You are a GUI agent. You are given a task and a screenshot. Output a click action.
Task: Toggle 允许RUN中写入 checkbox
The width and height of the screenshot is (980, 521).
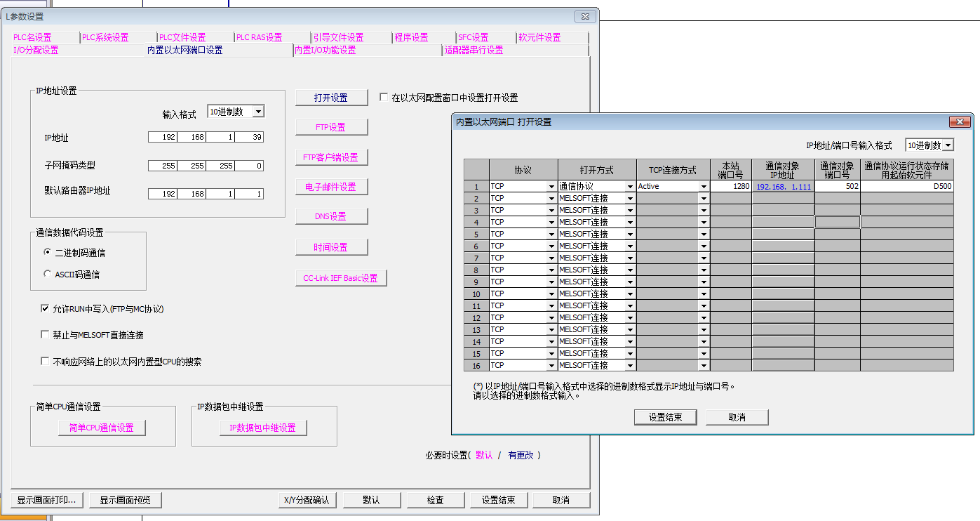(x=46, y=309)
